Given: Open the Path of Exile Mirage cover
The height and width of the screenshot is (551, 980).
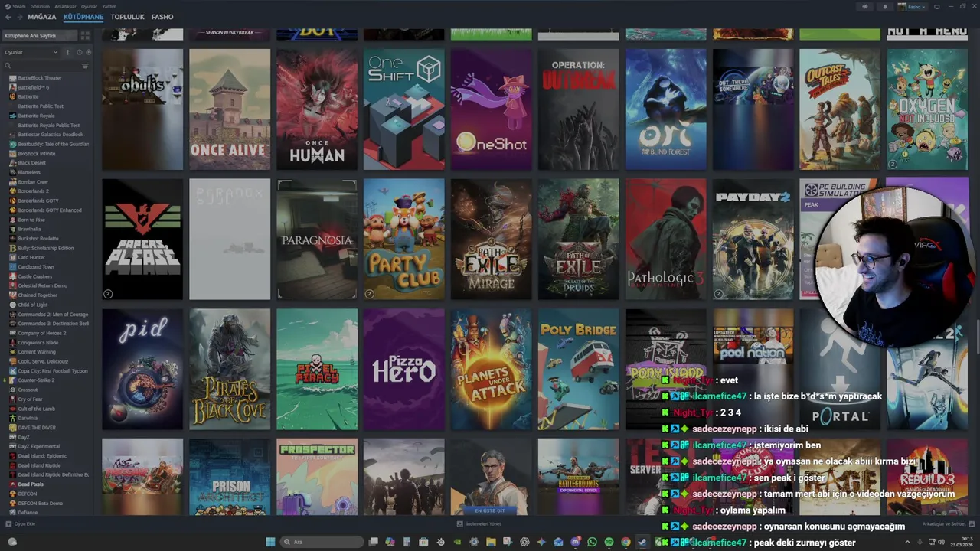Looking at the screenshot, I should [492, 240].
